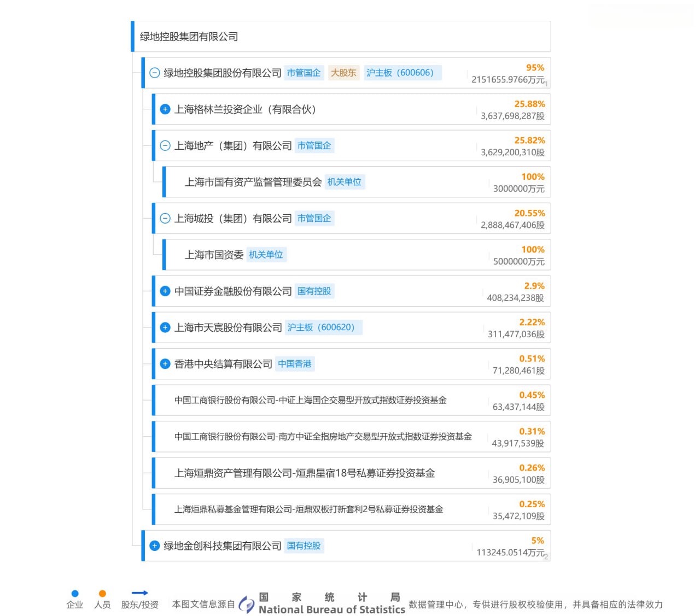Image resolution: width=700 pixels, height=616 pixels.
Task: Expand 绿地金创科技集团有限公司 node
Action: 155,545
